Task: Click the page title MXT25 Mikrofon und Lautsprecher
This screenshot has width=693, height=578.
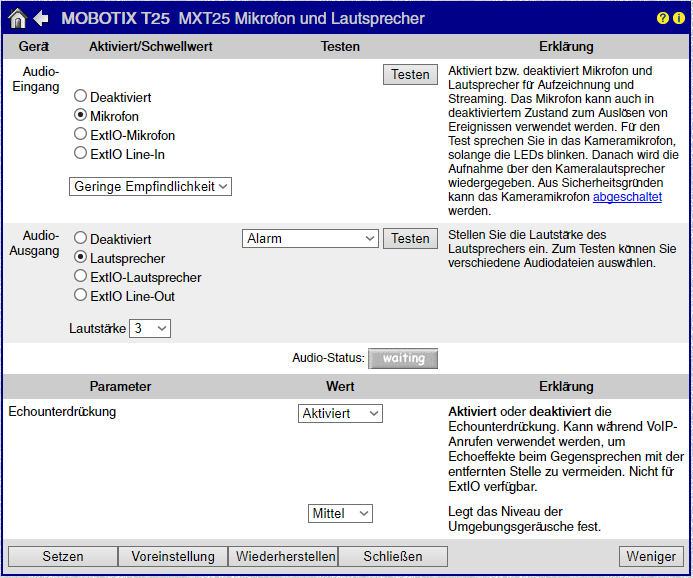Action: click(x=301, y=19)
